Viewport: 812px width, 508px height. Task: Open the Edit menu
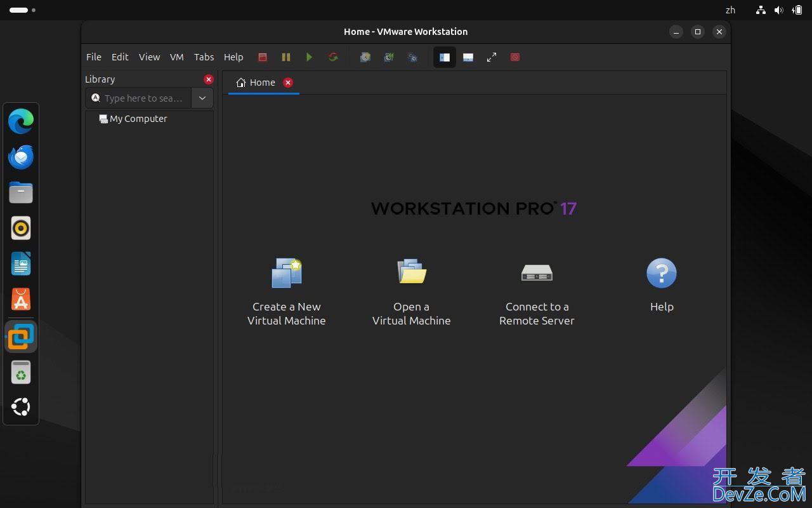click(120, 57)
